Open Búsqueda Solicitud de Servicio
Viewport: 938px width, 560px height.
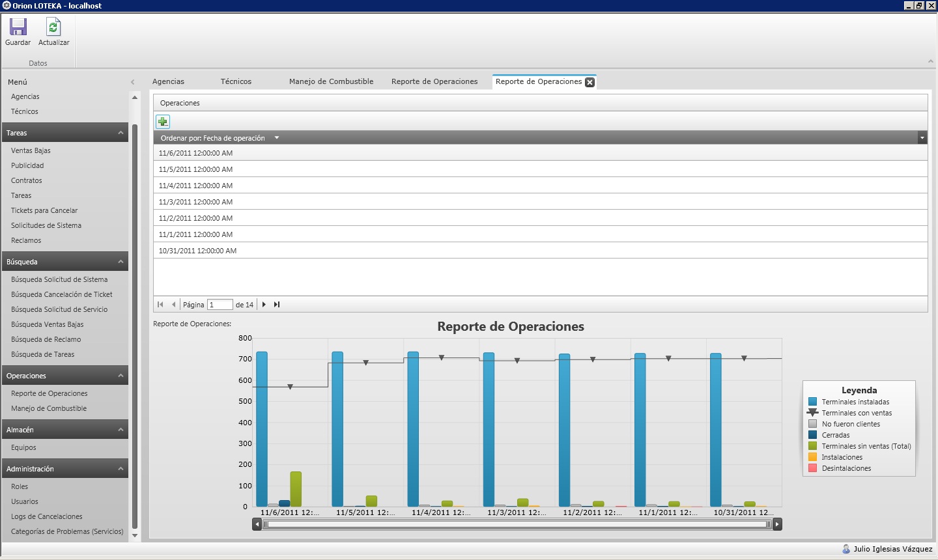(59, 309)
